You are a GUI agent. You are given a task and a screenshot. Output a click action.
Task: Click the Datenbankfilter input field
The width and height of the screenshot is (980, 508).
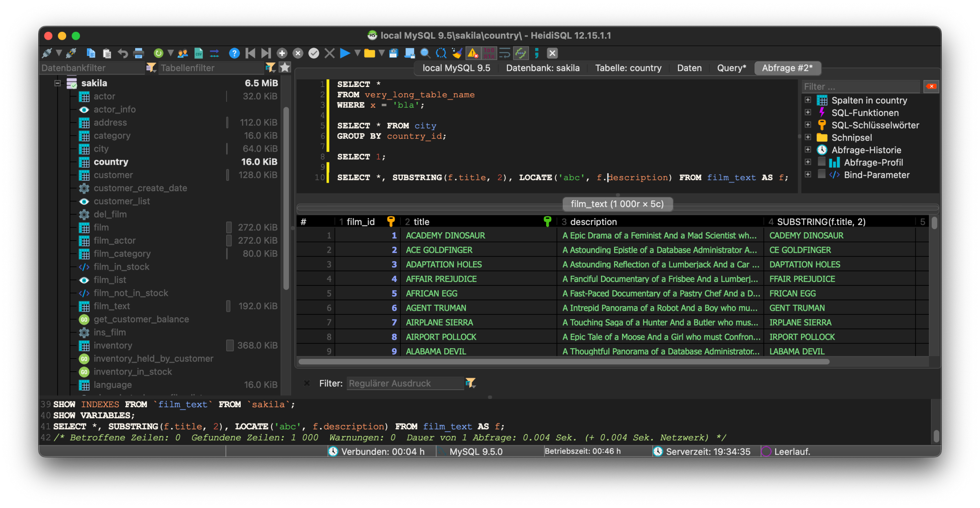[92, 68]
